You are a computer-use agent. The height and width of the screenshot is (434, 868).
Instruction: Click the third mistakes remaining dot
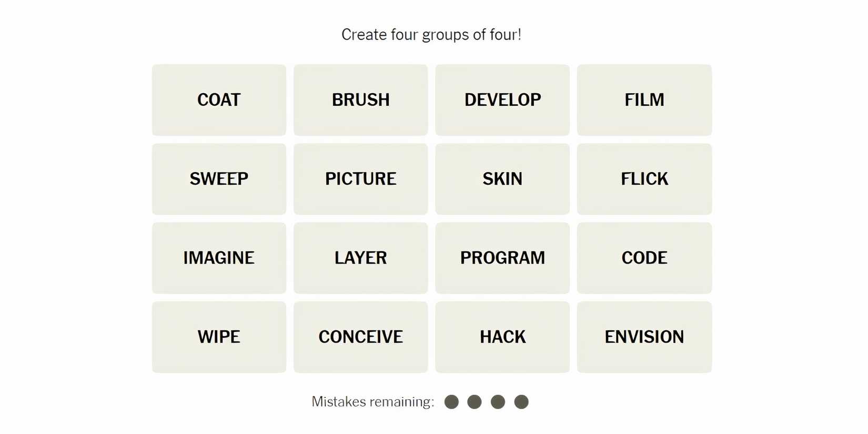[x=498, y=402]
